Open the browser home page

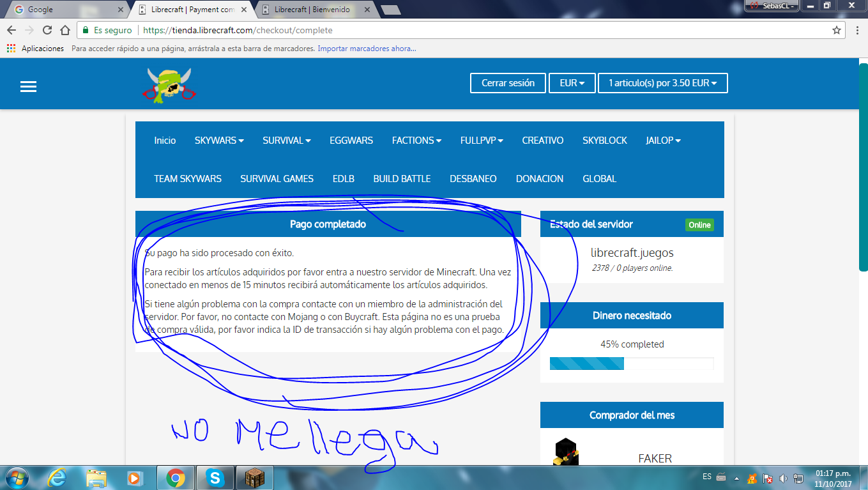tap(65, 30)
